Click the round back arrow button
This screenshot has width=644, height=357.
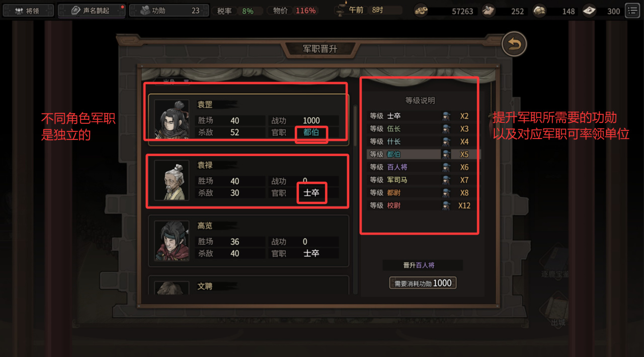click(514, 44)
